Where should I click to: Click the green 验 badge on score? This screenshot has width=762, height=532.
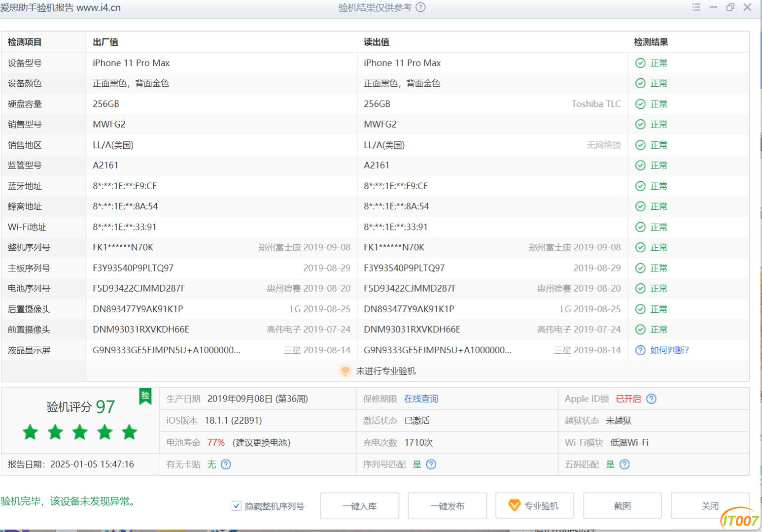145,396
